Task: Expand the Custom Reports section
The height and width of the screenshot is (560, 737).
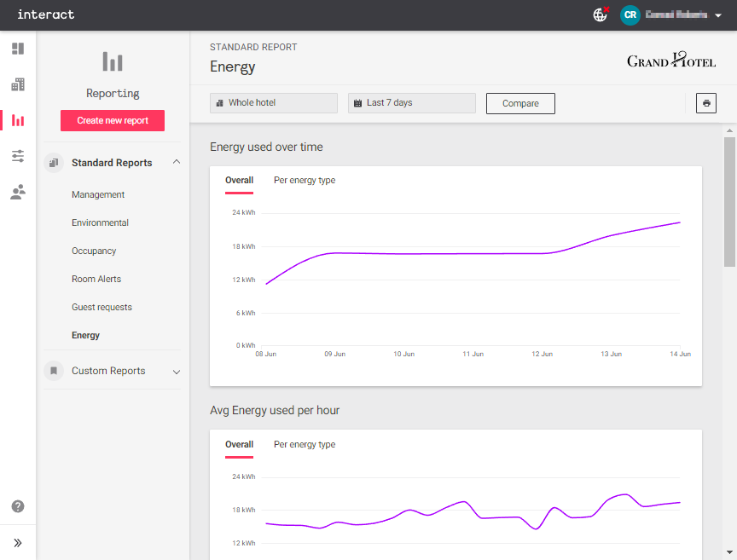Action: pos(177,371)
